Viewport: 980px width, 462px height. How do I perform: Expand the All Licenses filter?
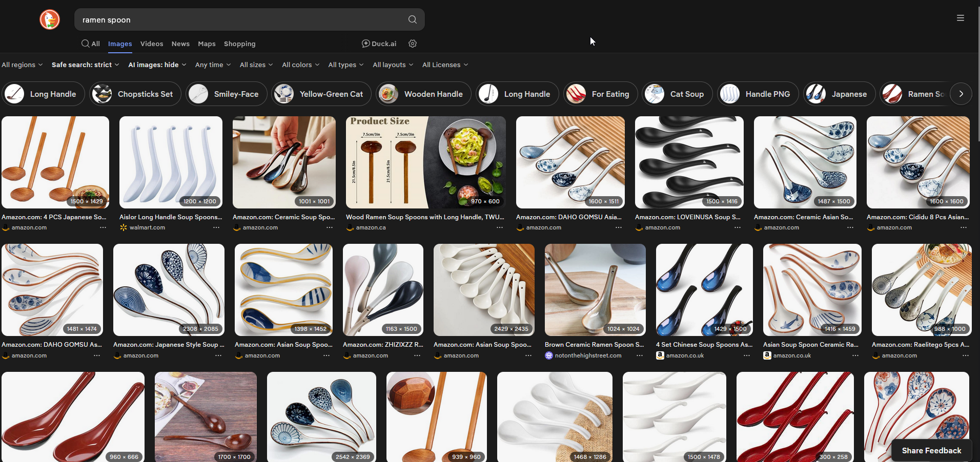click(x=445, y=65)
